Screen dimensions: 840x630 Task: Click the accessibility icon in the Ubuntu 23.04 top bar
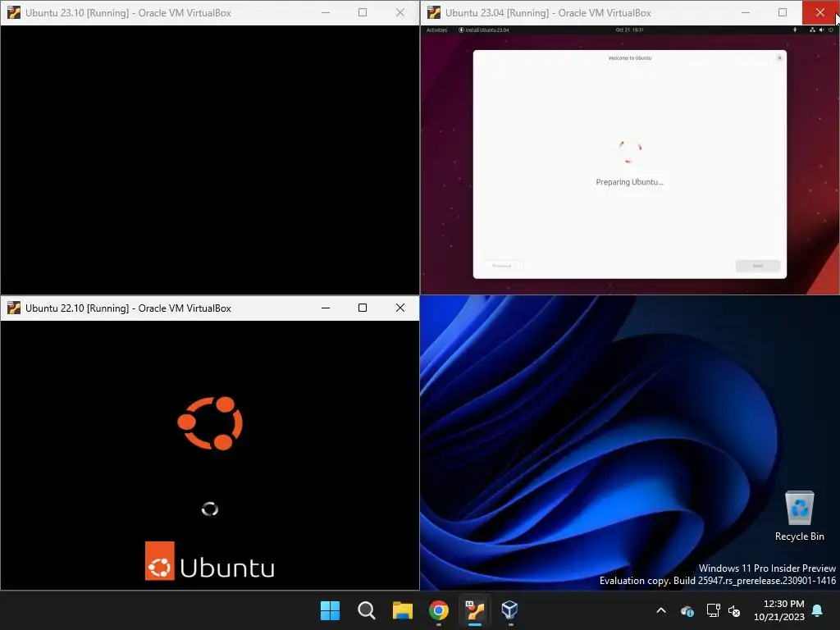tap(795, 30)
